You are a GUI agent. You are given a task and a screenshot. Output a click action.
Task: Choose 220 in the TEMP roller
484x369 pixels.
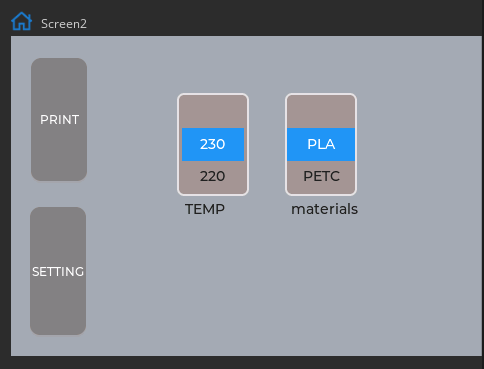(213, 176)
